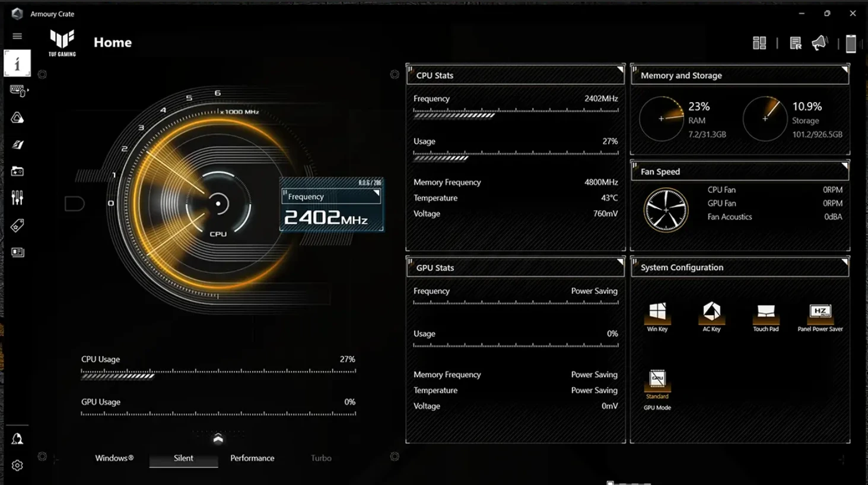The height and width of the screenshot is (485, 868).
Task: Click the Home page title
Action: [x=113, y=43]
